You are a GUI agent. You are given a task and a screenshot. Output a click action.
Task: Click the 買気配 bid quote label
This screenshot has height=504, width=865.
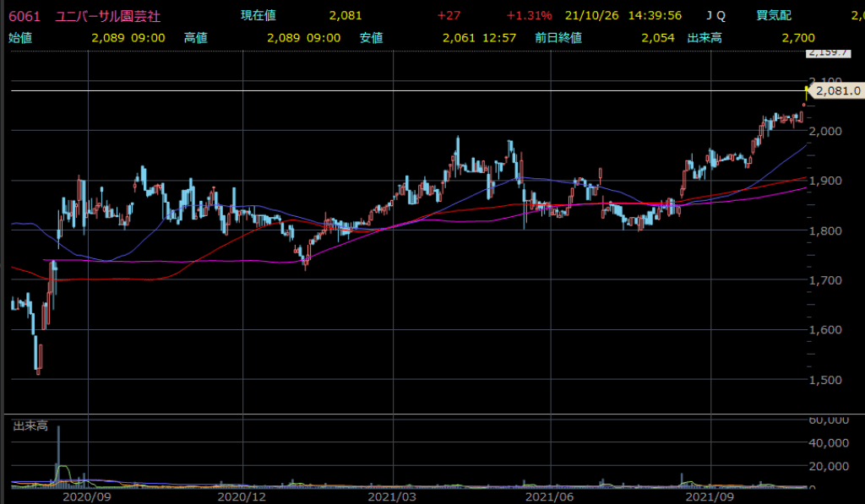pos(773,15)
